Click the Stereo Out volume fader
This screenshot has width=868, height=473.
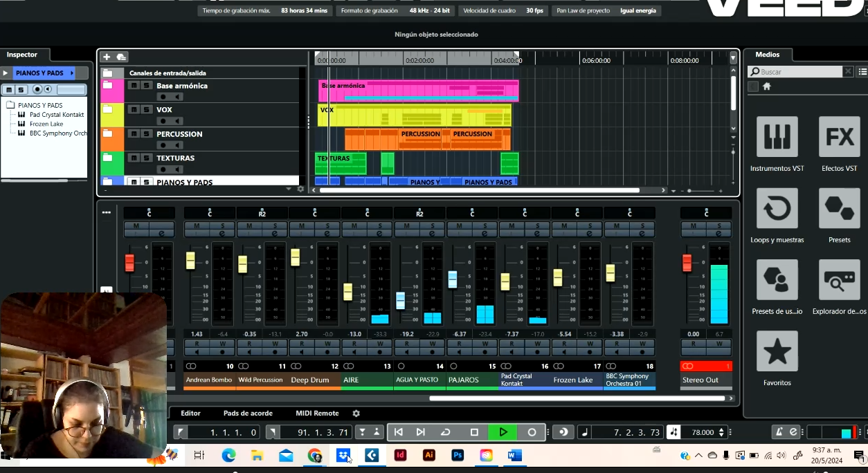(687, 263)
